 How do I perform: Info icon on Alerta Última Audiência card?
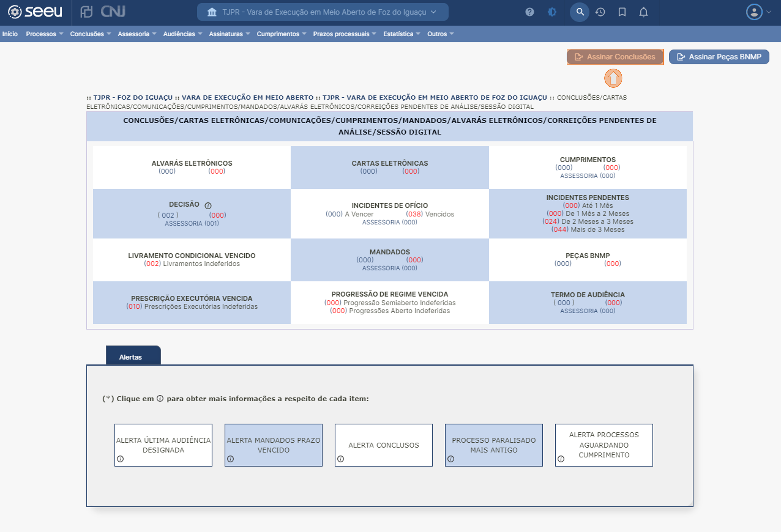point(120,459)
